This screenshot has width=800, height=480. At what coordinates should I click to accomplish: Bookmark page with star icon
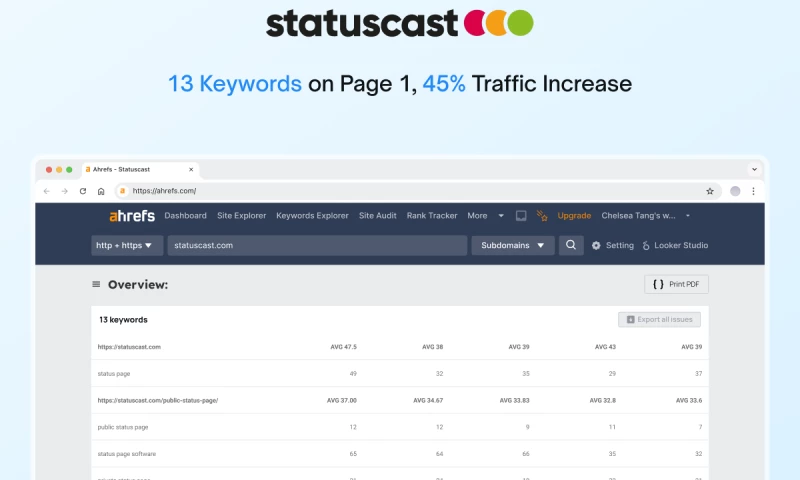tap(710, 191)
